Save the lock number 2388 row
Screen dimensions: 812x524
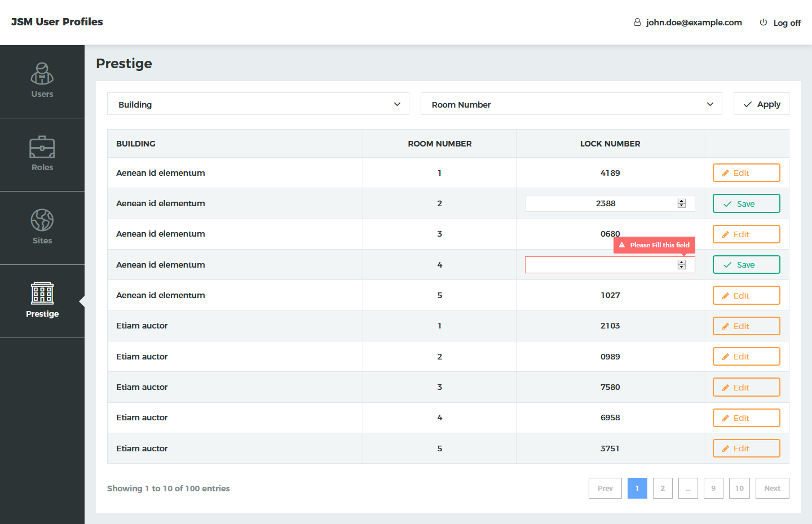click(746, 204)
